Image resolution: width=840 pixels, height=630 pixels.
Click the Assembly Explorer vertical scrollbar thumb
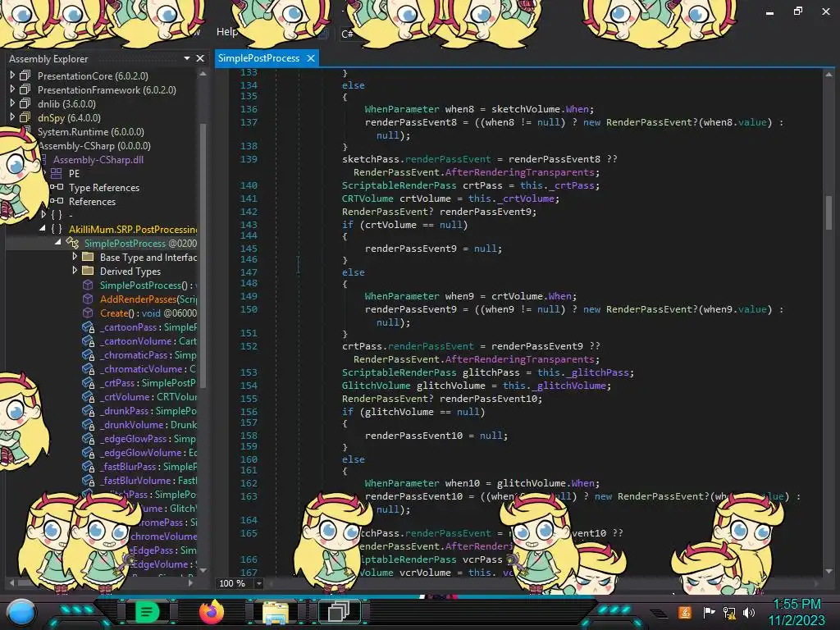click(203, 254)
